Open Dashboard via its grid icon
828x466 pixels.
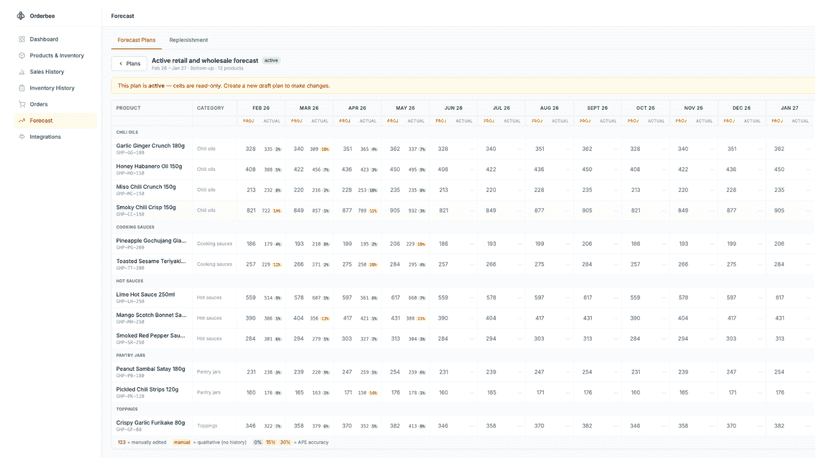[22, 39]
